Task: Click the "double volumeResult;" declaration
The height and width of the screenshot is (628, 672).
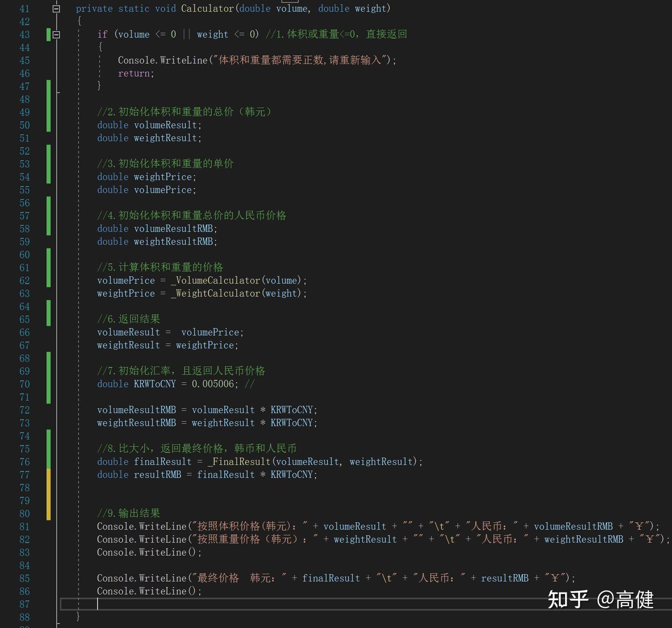Action: pyautogui.click(x=149, y=125)
